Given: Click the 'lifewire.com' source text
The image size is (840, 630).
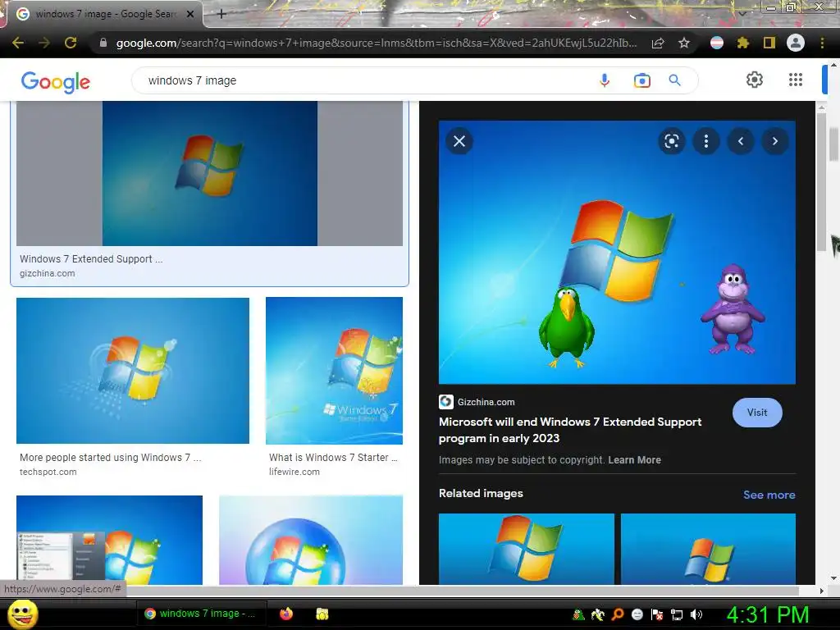Looking at the screenshot, I should [294, 472].
